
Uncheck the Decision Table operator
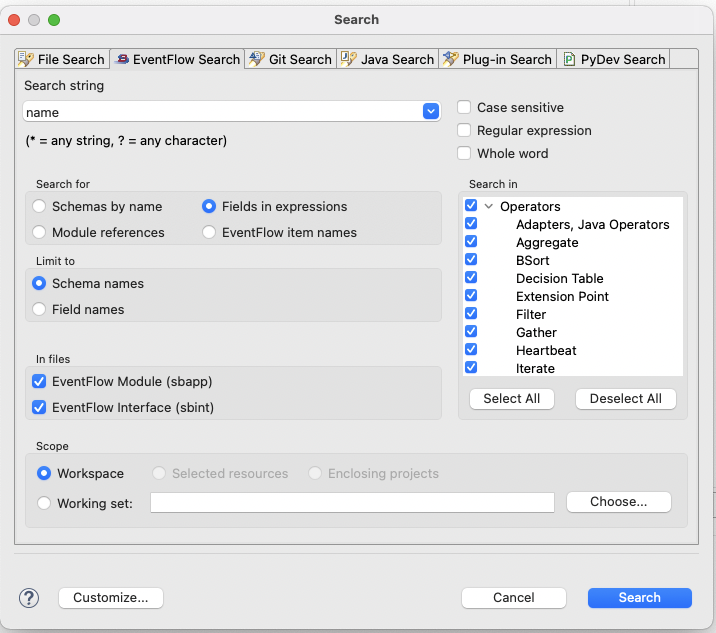[471, 278]
